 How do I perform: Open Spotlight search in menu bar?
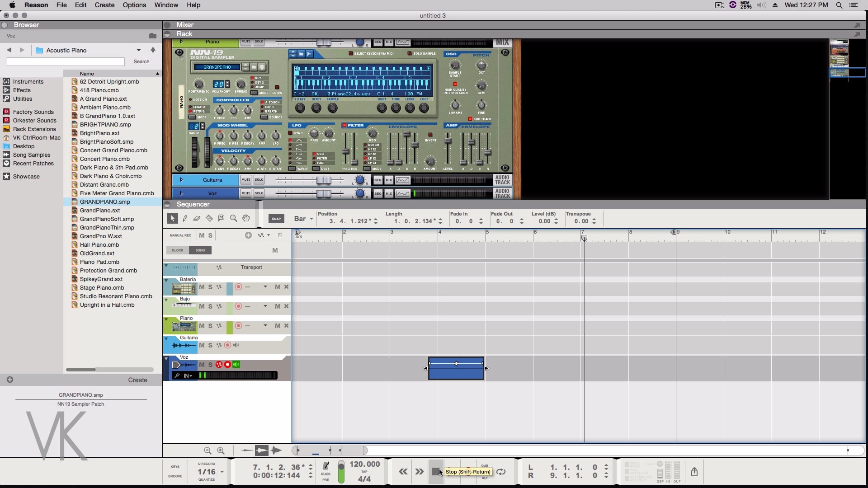(839, 5)
